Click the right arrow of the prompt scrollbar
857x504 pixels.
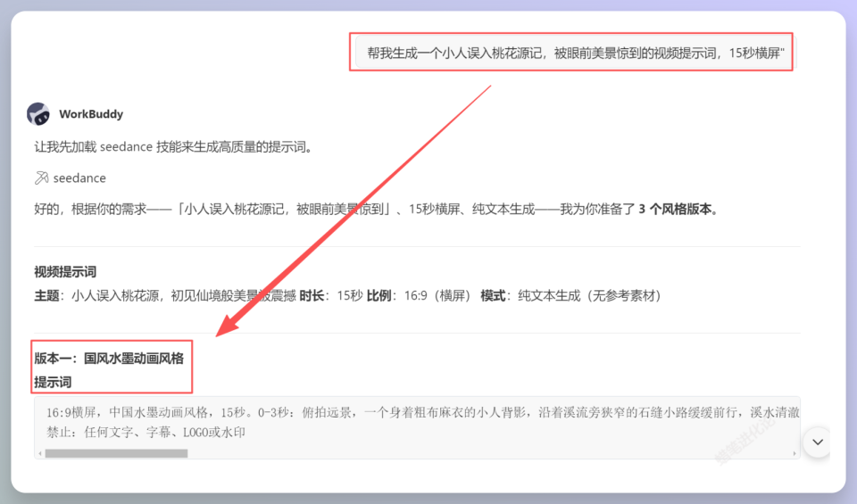(795, 453)
